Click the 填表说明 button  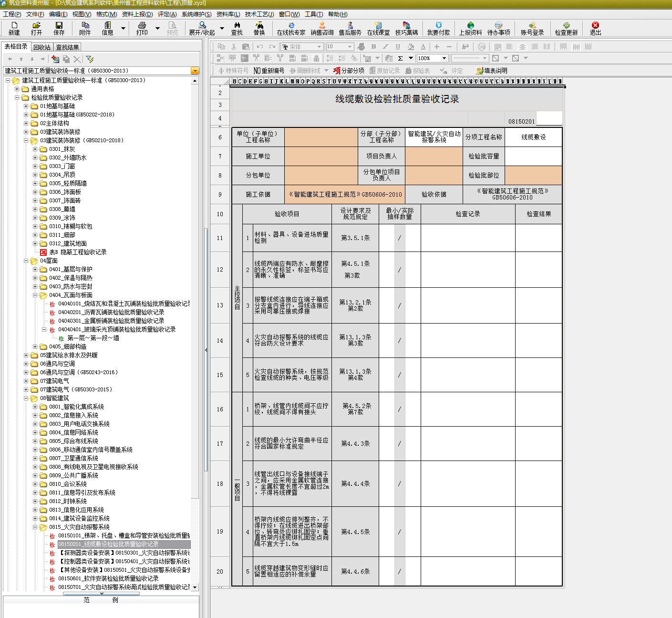click(x=492, y=71)
